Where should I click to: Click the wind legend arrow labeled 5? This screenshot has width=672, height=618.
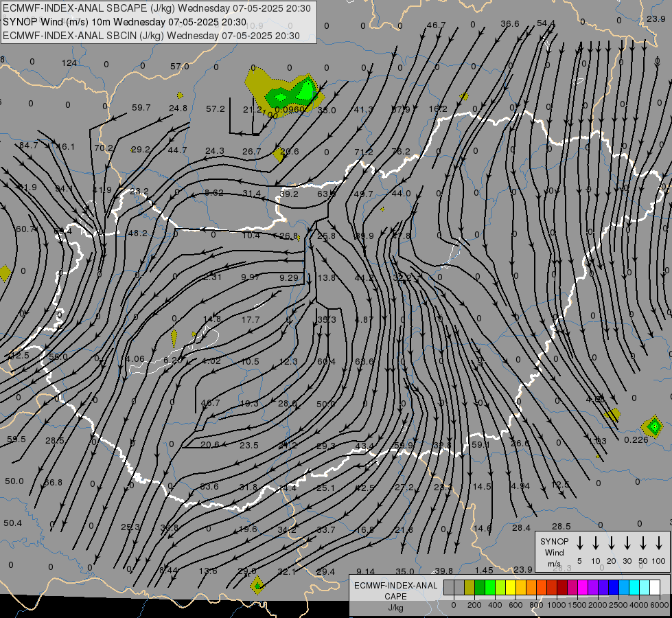click(579, 543)
